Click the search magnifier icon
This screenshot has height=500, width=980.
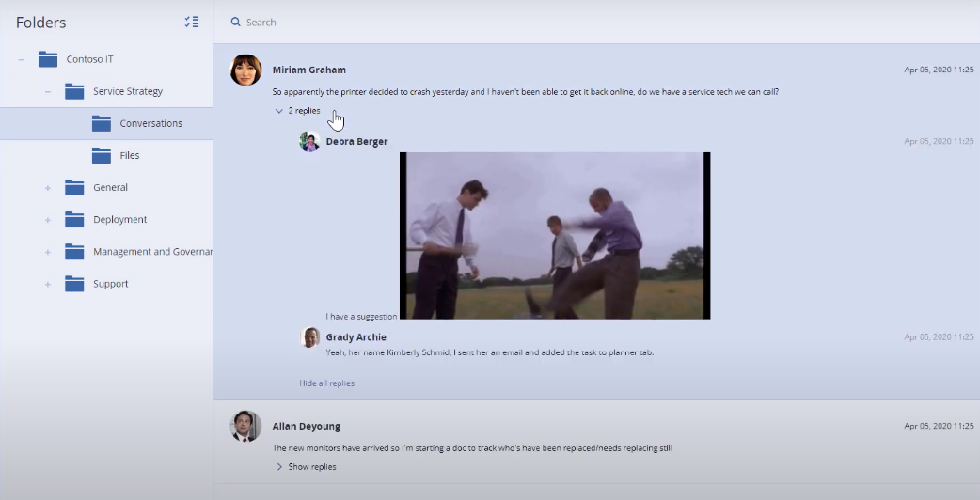click(x=236, y=22)
